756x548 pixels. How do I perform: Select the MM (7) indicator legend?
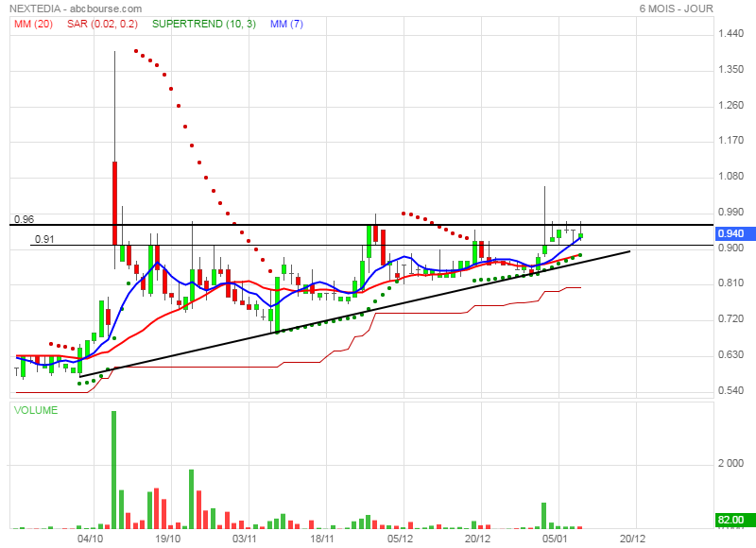tap(286, 24)
